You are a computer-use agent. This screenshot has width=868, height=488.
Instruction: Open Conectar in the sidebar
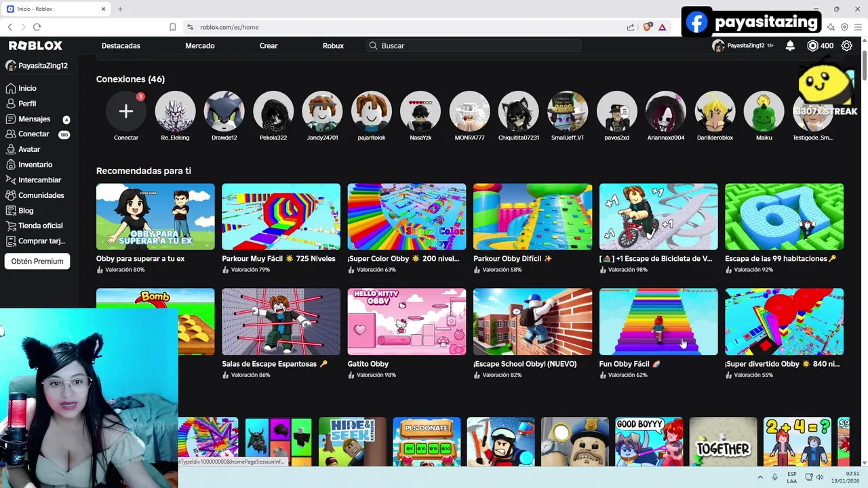(34, 134)
